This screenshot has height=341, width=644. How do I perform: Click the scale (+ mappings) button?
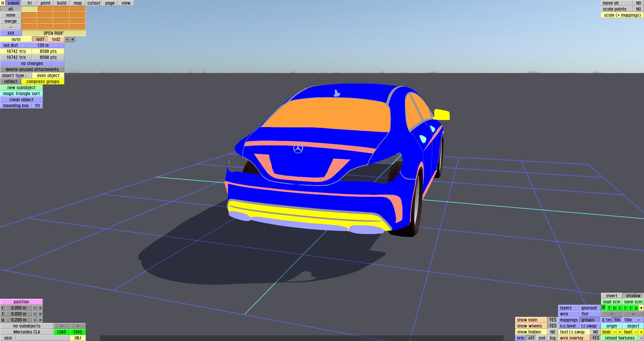[x=623, y=15]
